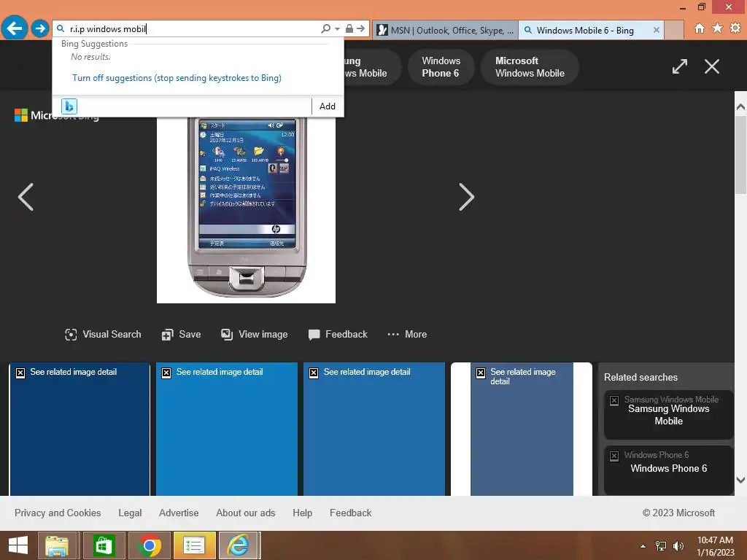This screenshot has width=747, height=560.
Task: Click the magnifier search icon in address bar
Action: pyautogui.click(x=325, y=29)
